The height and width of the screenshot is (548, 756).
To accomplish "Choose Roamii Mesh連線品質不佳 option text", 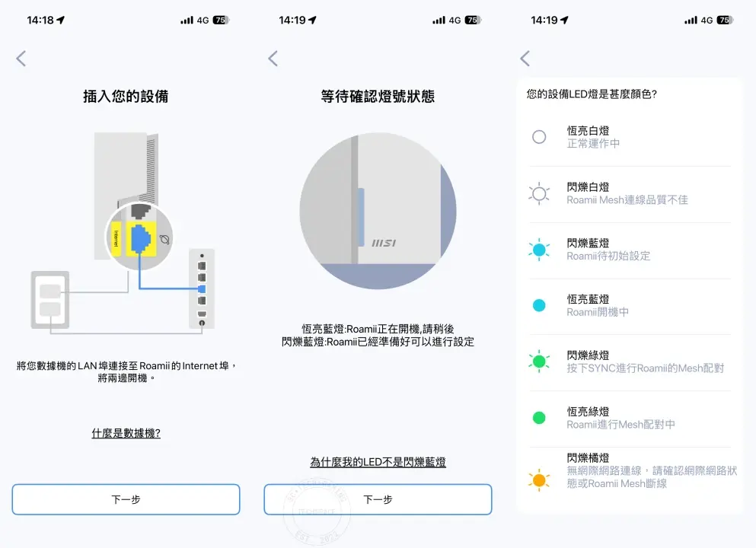I will (627, 200).
